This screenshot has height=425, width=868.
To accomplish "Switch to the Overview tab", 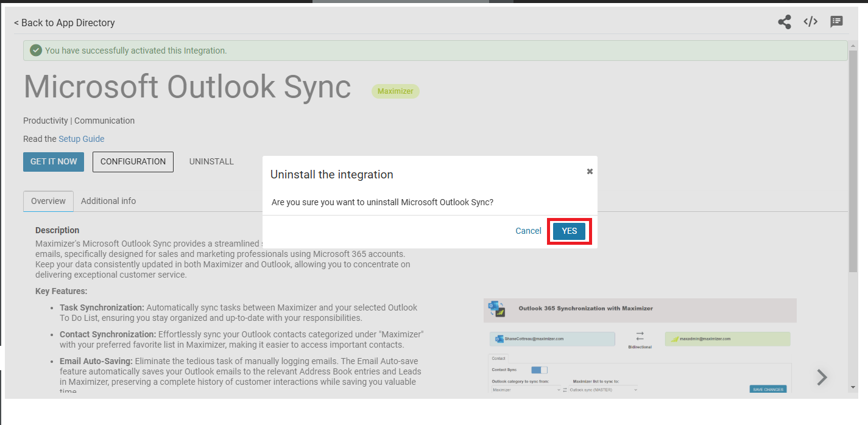I will pos(48,201).
